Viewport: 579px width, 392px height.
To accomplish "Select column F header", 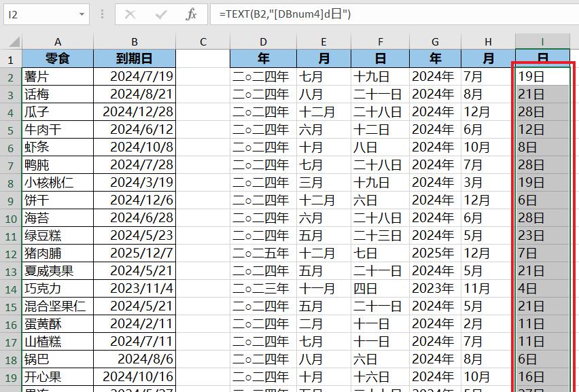I will tap(380, 42).
